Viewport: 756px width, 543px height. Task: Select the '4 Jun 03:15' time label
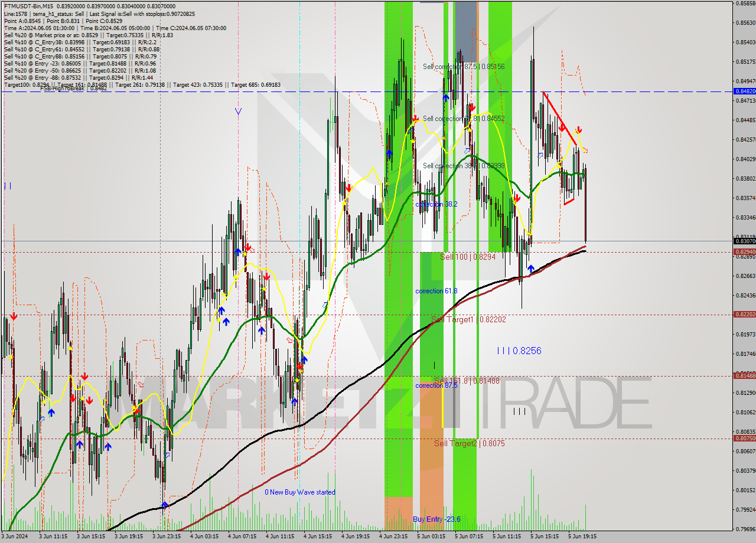pyautogui.click(x=206, y=537)
